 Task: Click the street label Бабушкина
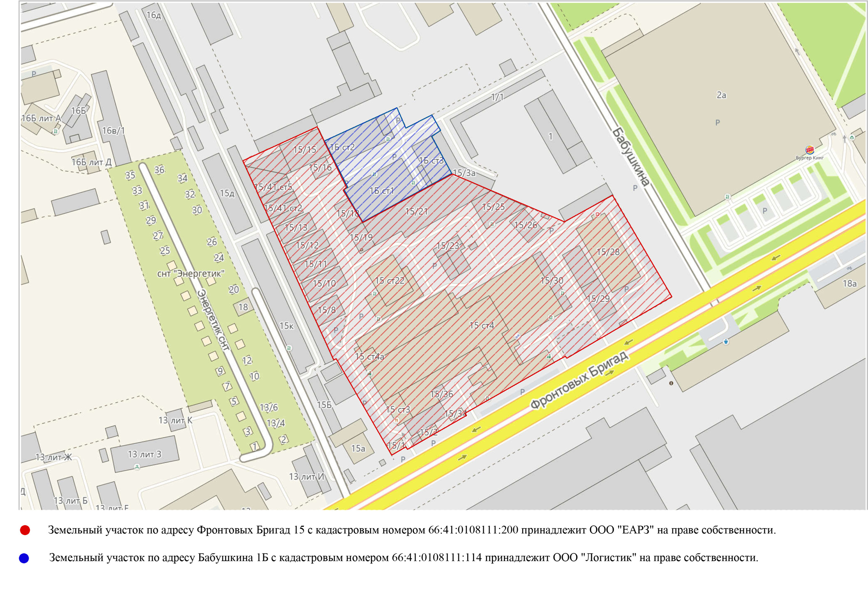tap(631, 156)
